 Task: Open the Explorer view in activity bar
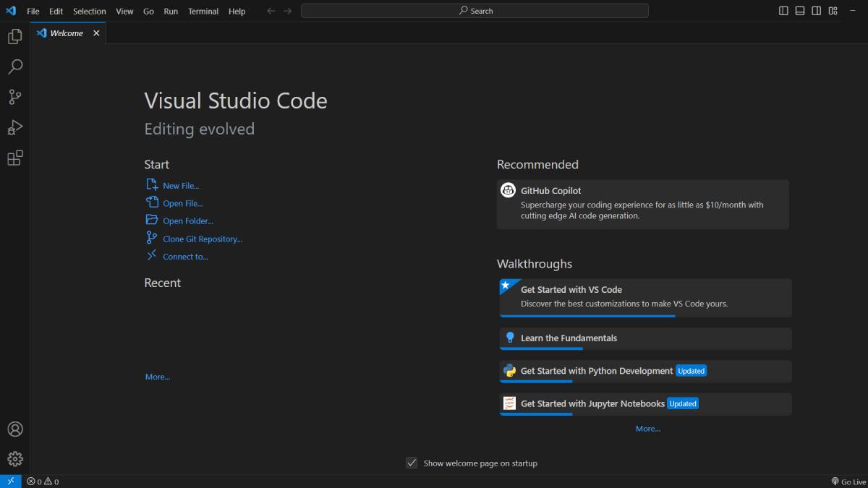point(14,36)
